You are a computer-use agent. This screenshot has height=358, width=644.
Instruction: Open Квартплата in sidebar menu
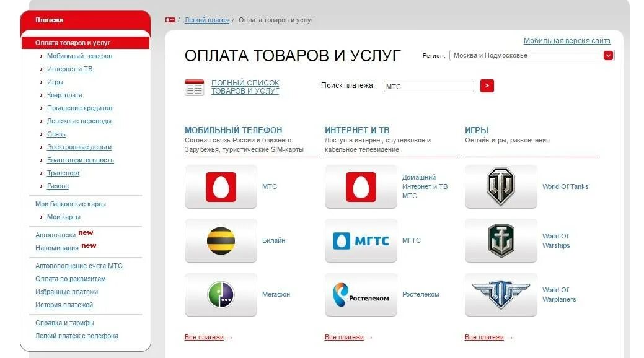point(64,95)
